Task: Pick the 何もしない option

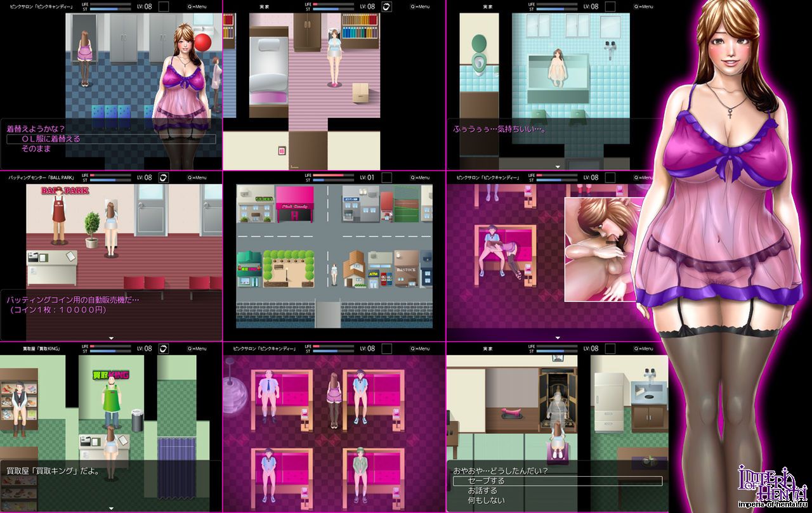Action: [485, 501]
